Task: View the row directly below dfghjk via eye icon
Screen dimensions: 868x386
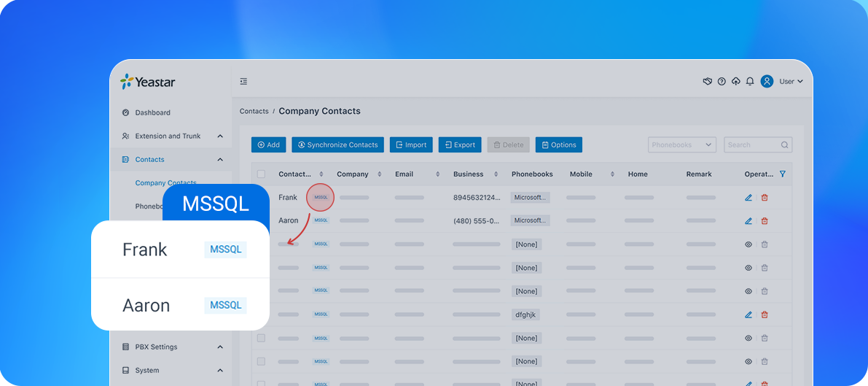Action: click(x=748, y=338)
